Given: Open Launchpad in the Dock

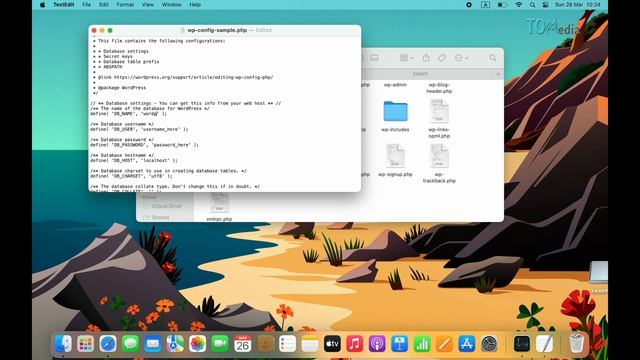Looking at the screenshot, I should 86,344.
